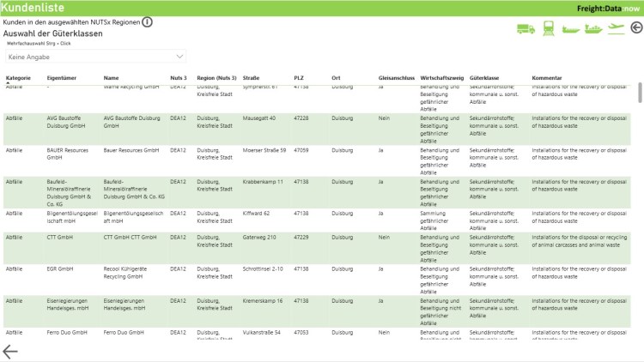644x362 pixels.
Task: Select the truck transport mode icon
Action: coord(526,28)
